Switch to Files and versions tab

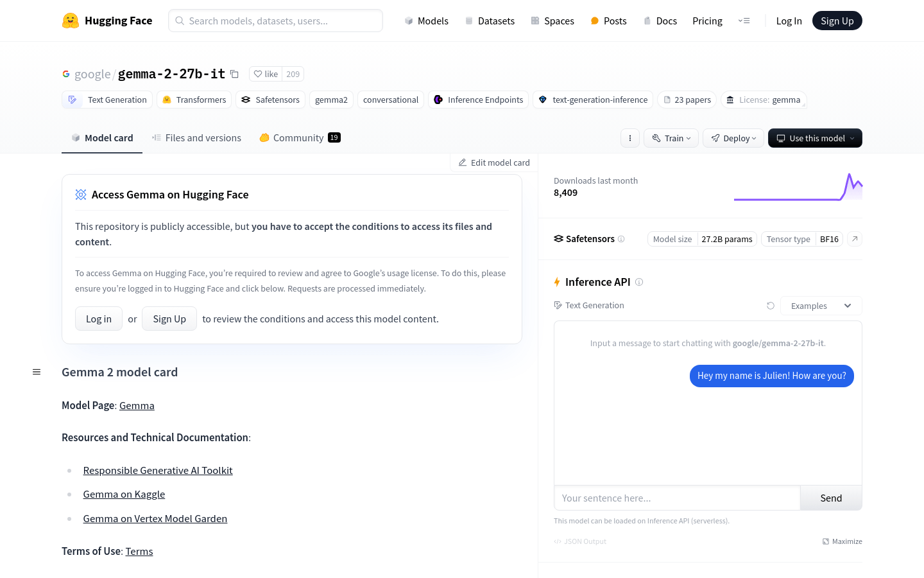(196, 138)
